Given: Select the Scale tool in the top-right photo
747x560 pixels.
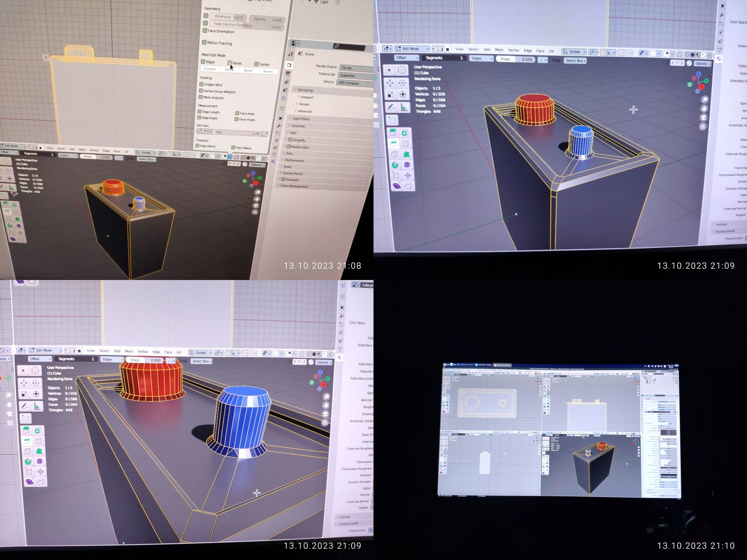Looking at the screenshot, I should tap(390, 95).
